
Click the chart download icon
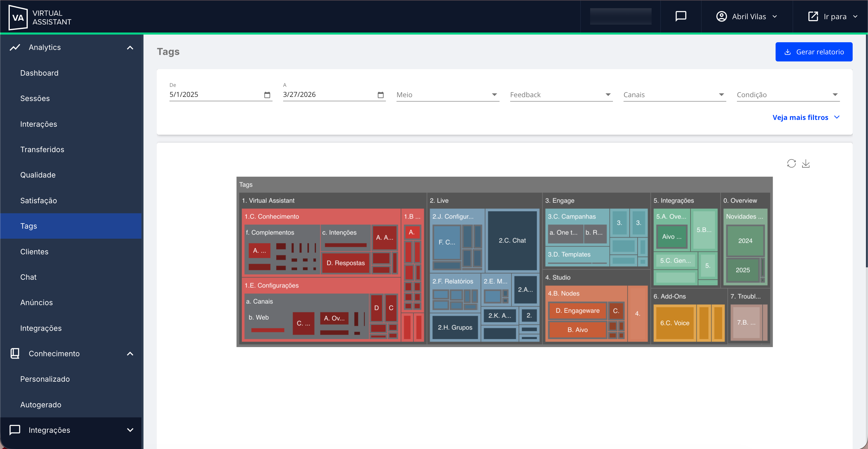pyautogui.click(x=806, y=163)
